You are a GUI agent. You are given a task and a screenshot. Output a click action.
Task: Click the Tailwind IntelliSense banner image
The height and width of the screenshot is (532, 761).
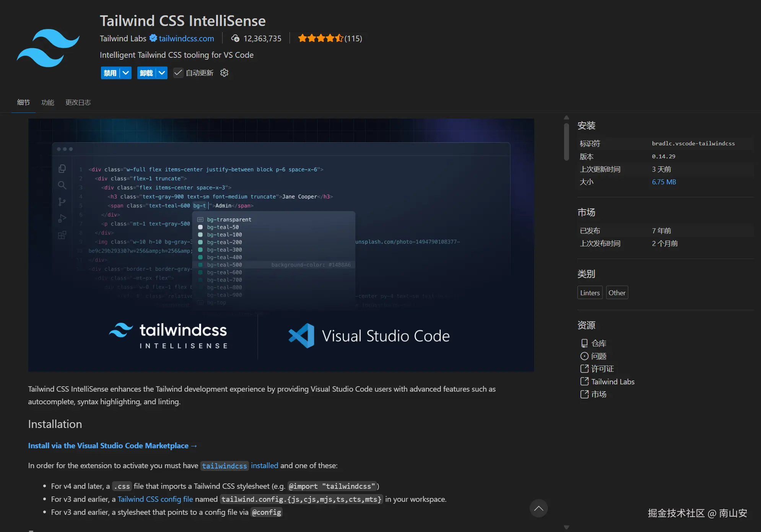click(281, 245)
